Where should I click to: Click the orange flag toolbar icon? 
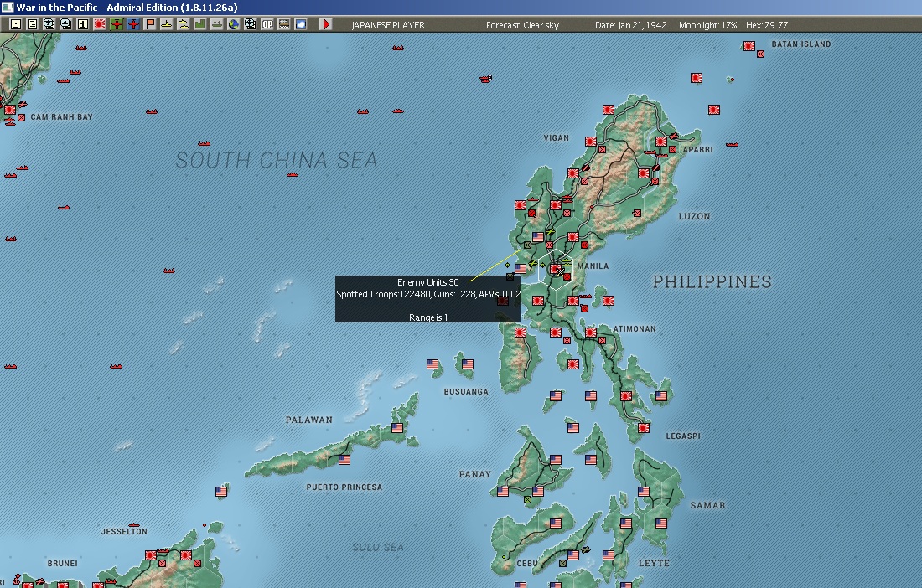pyautogui.click(x=150, y=24)
